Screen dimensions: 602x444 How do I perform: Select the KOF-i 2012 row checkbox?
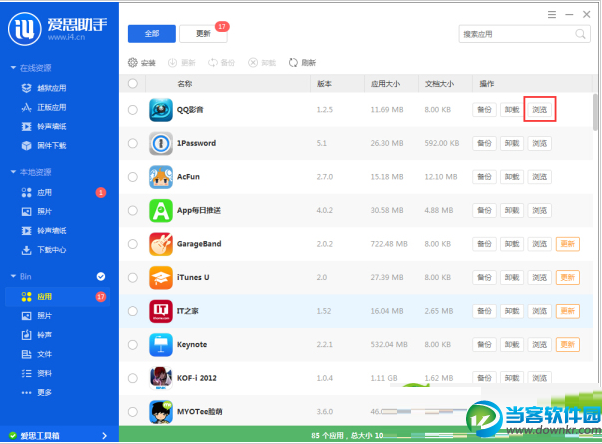pos(133,378)
